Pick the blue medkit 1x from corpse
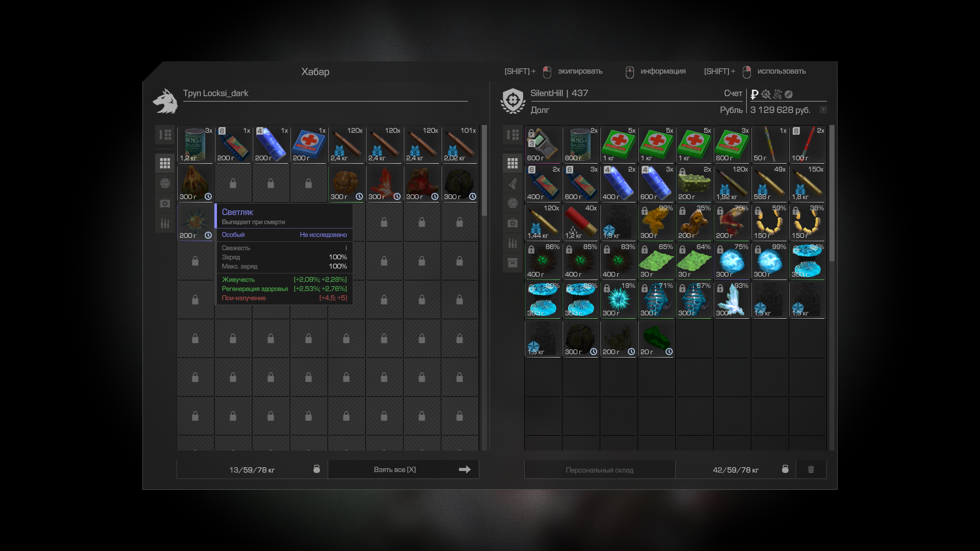 pos(309,144)
